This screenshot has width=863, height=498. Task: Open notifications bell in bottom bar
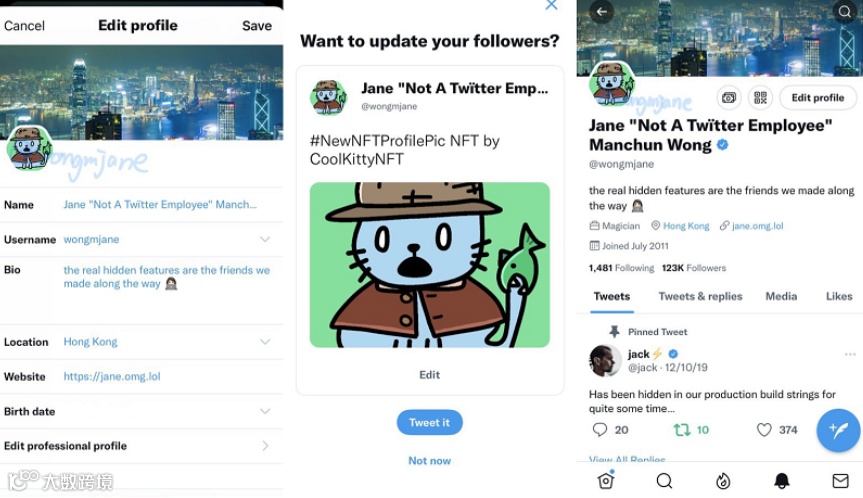(782, 481)
